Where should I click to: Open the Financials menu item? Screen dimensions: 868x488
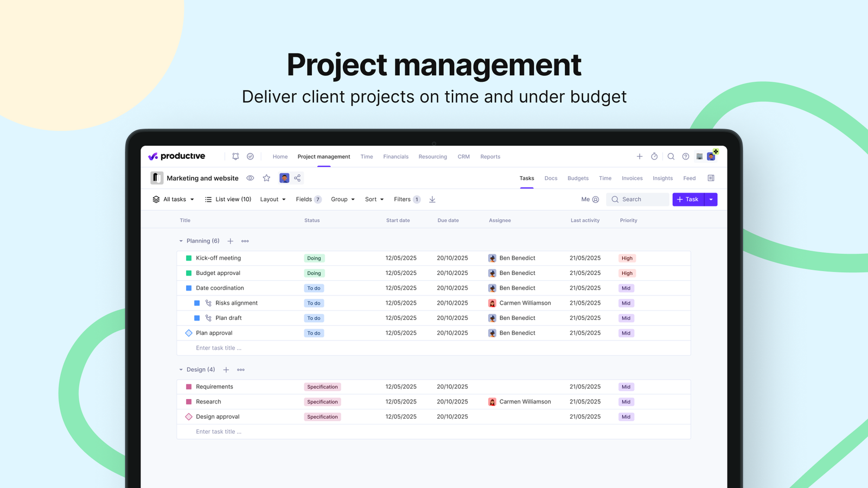(395, 157)
